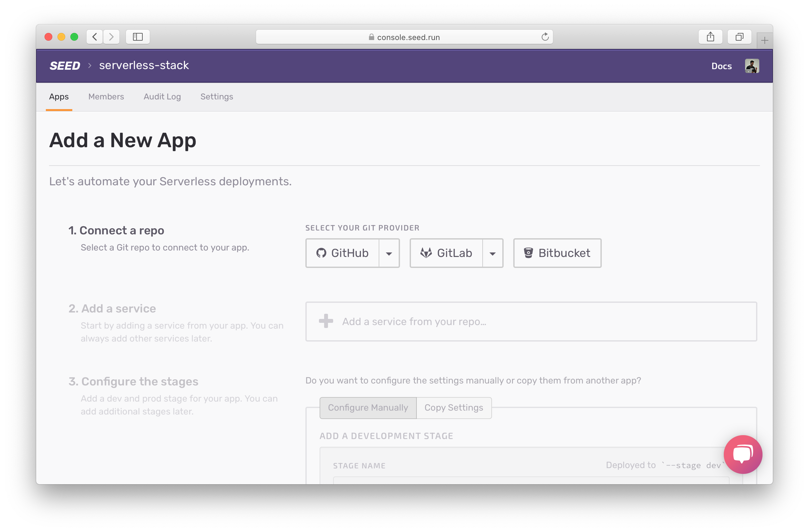
Task: Click the Safari share icon
Action: coord(710,37)
